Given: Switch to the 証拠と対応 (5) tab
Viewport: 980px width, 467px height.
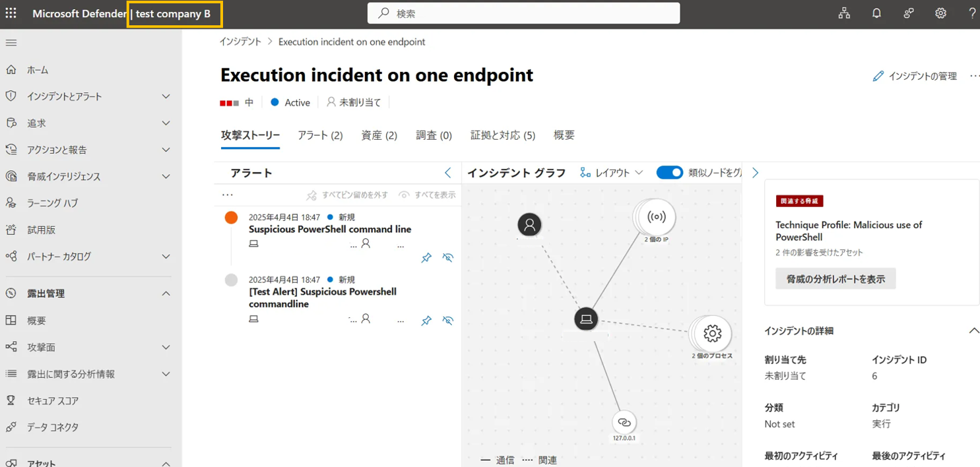Looking at the screenshot, I should (x=503, y=135).
